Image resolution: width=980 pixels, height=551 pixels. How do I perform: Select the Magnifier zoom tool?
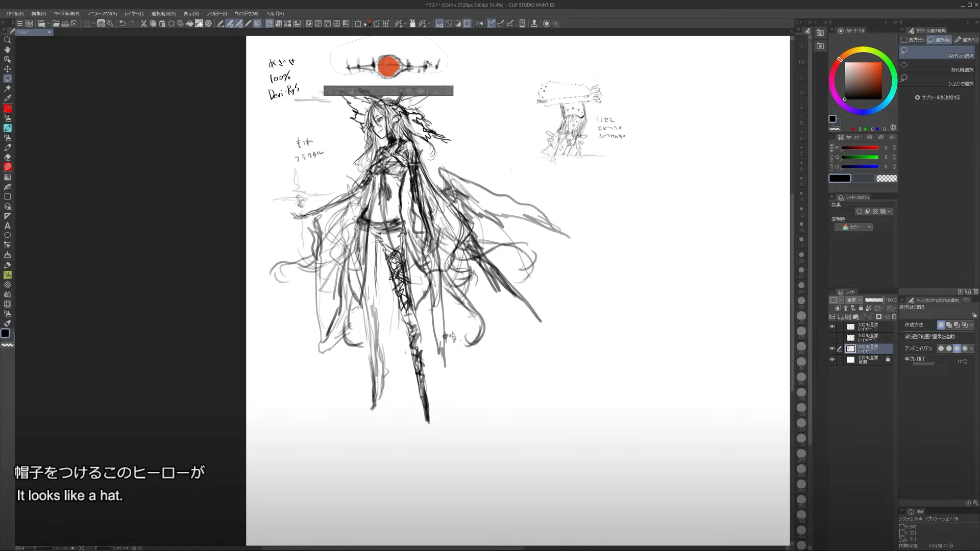pyautogui.click(x=7, y=40)
